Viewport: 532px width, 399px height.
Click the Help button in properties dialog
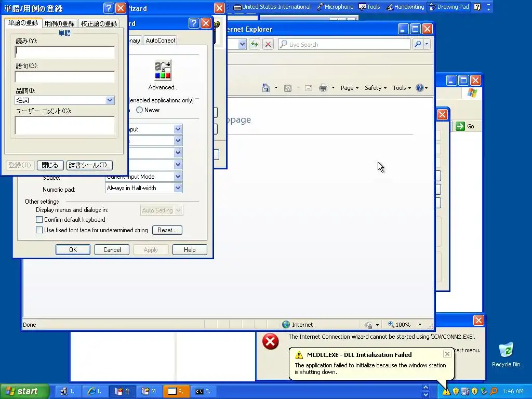coord(190,250)
